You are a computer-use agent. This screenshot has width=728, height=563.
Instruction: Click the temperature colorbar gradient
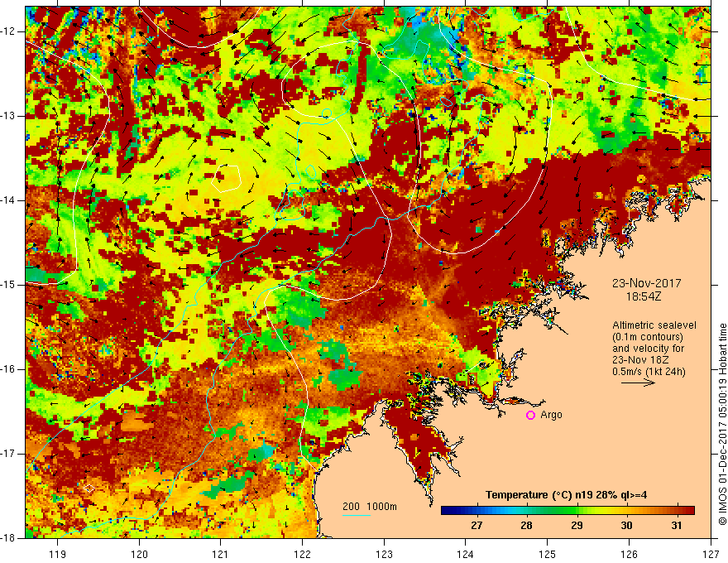pos(568,511)
